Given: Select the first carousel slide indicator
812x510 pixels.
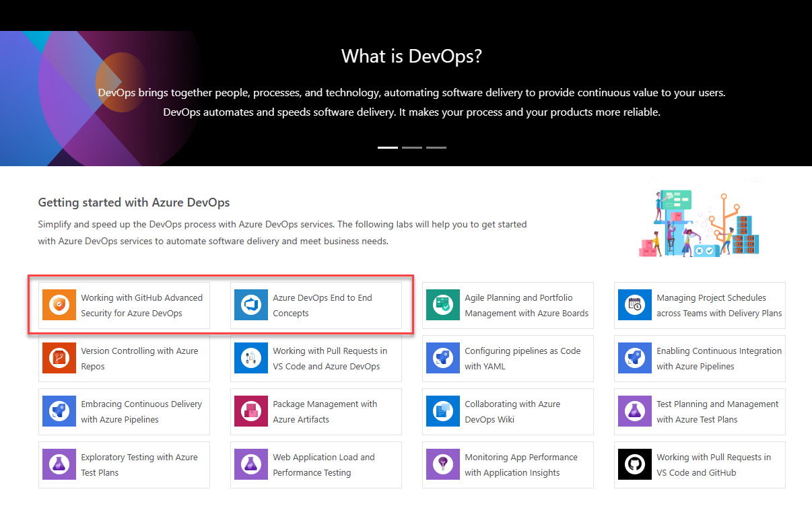Looking at the screenshot, I should tap(388, 147).
